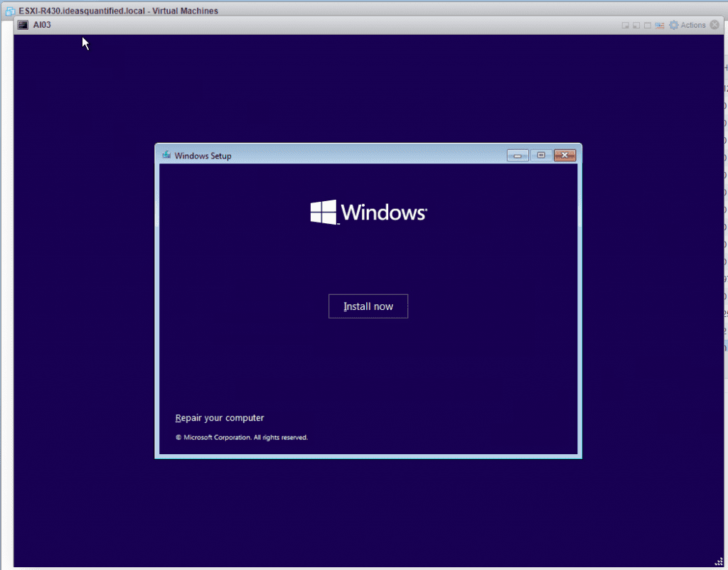Click the Virtual Machines icon in title
Image resolution: width=728 pixels, height=570 pixels.
(x=10, y=11)
